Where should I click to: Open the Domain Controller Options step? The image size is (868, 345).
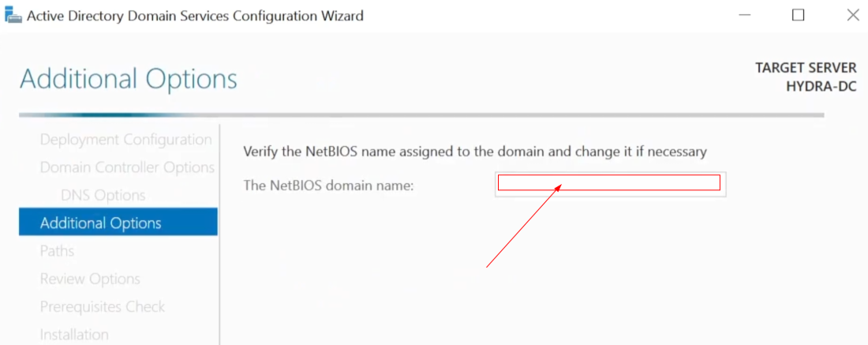(x=127, y=167)
